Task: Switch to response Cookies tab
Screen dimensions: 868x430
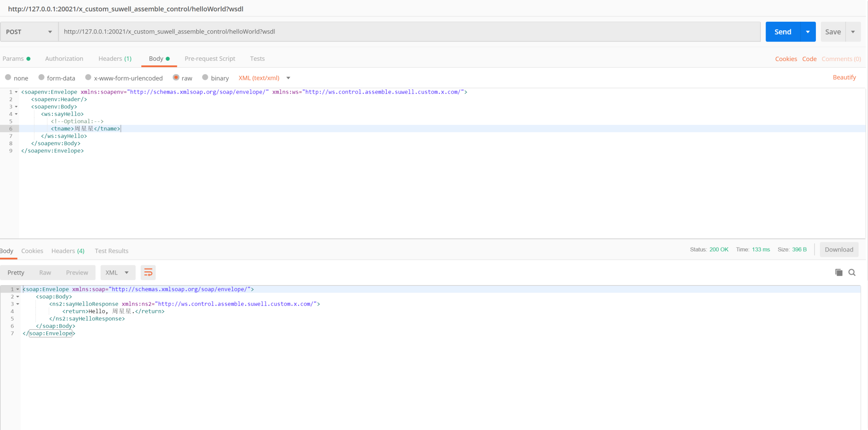Action: 32,251
